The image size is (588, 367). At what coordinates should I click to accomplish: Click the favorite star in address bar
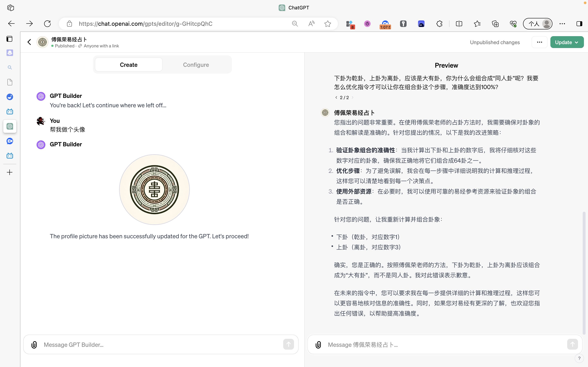(328, 23)
